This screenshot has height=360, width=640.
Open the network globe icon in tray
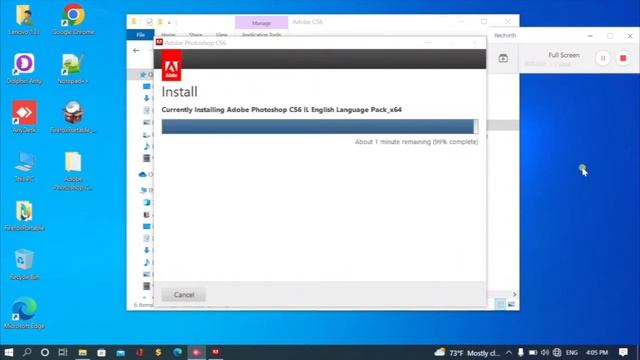[557, 353]
